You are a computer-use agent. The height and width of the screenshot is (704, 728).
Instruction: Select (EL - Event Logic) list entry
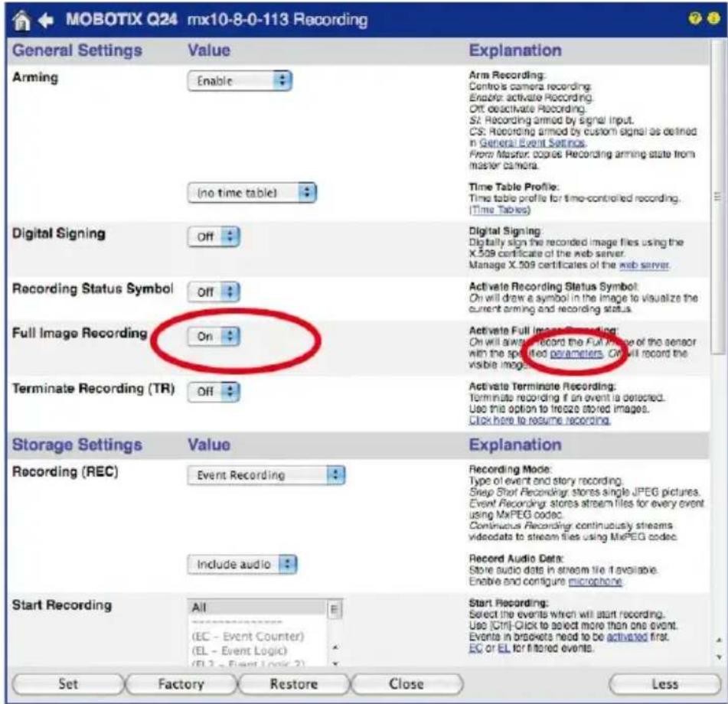click(240, 650)
